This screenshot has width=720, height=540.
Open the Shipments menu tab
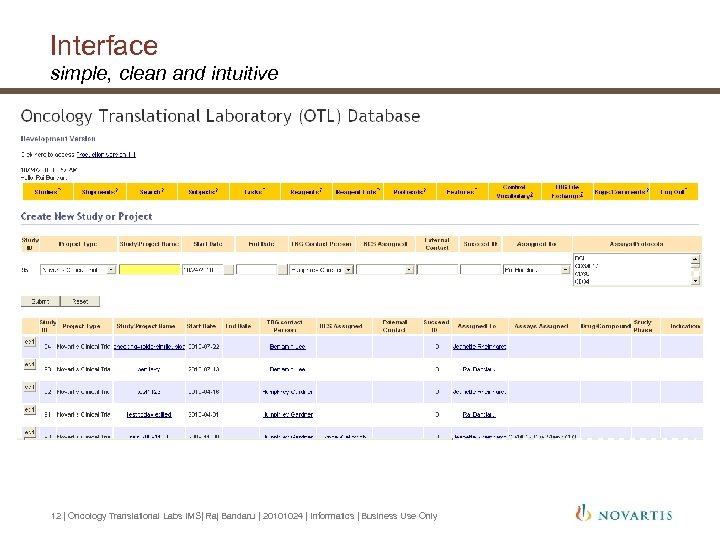[100, 191]
